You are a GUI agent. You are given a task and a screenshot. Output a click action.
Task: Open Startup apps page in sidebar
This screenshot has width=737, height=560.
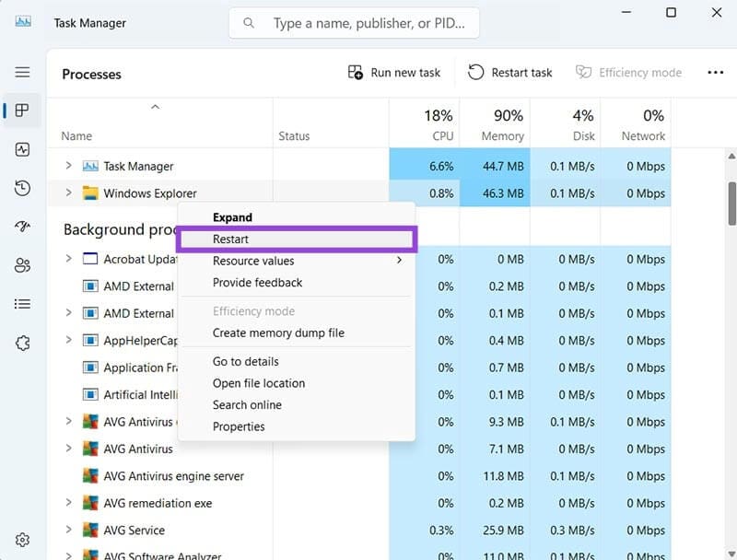pyautogui.click(x=22, y=227)
